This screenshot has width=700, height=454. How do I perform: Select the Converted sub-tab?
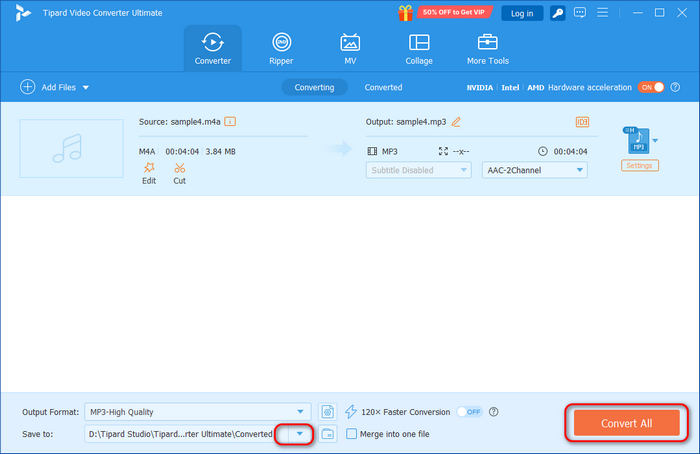point(383,87)
